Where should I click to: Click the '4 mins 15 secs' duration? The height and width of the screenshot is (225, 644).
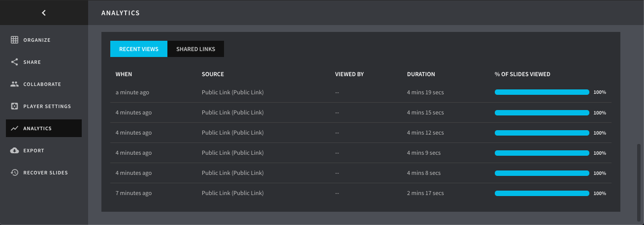point(425,112)
